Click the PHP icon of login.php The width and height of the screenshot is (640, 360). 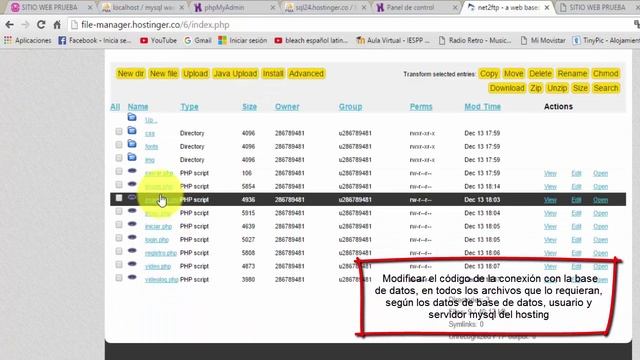[x=132, y=237]
